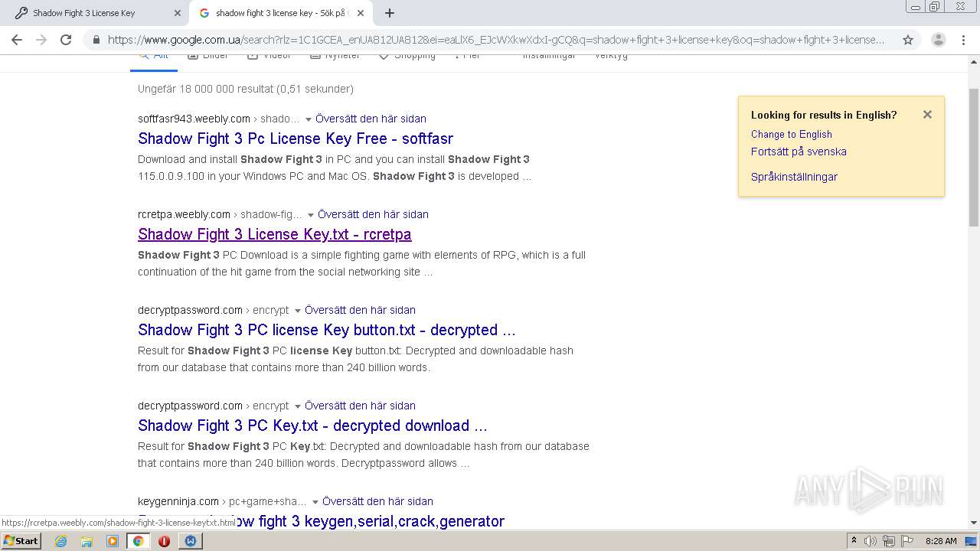Go back to the previous page

point(17,40)
